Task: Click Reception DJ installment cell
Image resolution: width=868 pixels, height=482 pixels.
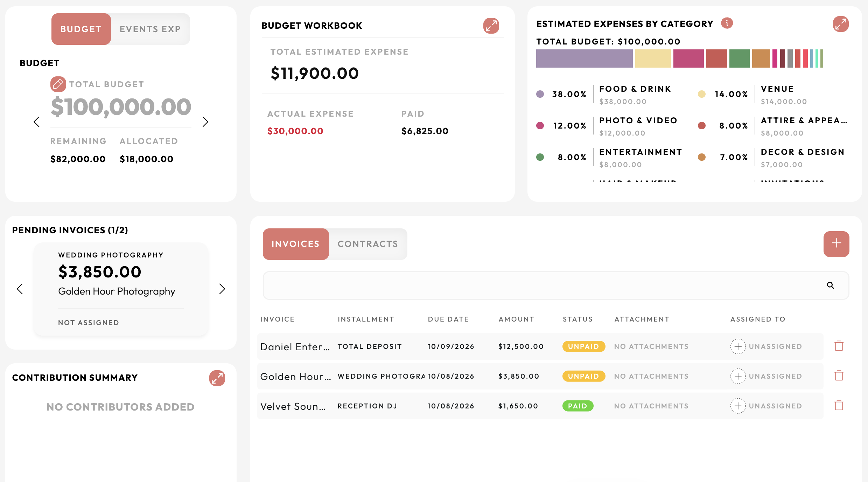Action: click(x=367, y=406)
